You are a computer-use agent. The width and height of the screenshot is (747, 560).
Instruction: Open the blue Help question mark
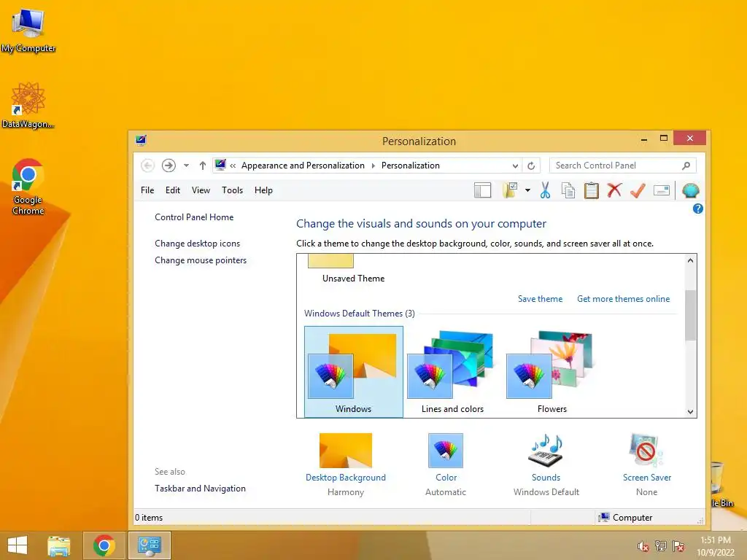pyautogui.click(x=698, y=209)
